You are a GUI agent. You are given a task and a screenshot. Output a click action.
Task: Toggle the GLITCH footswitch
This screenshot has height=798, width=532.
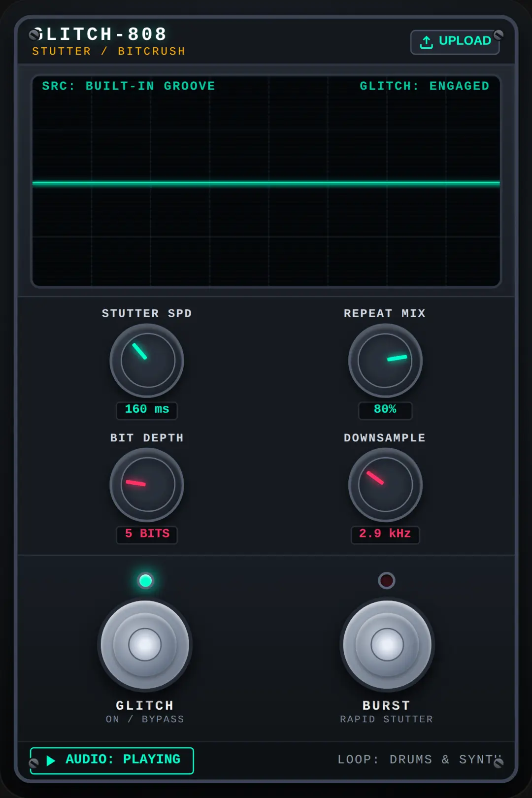[145, 644]
